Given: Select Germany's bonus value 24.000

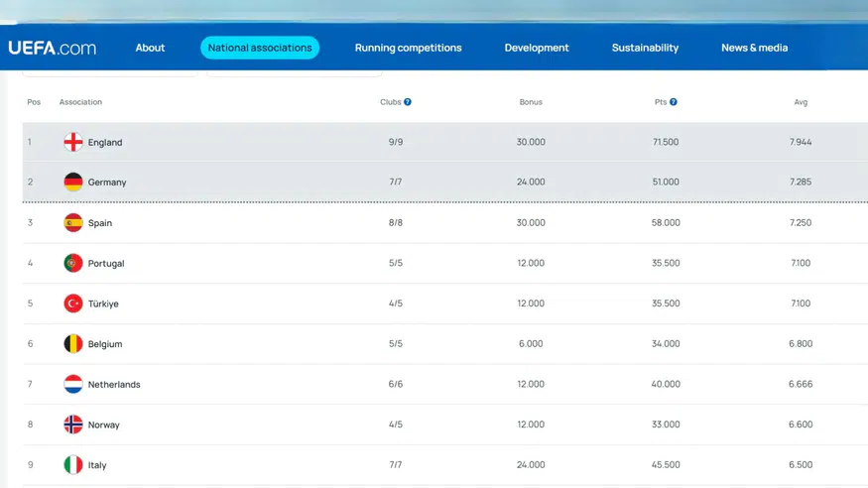Looking at the screenshot, I should (x=531, y=183).
